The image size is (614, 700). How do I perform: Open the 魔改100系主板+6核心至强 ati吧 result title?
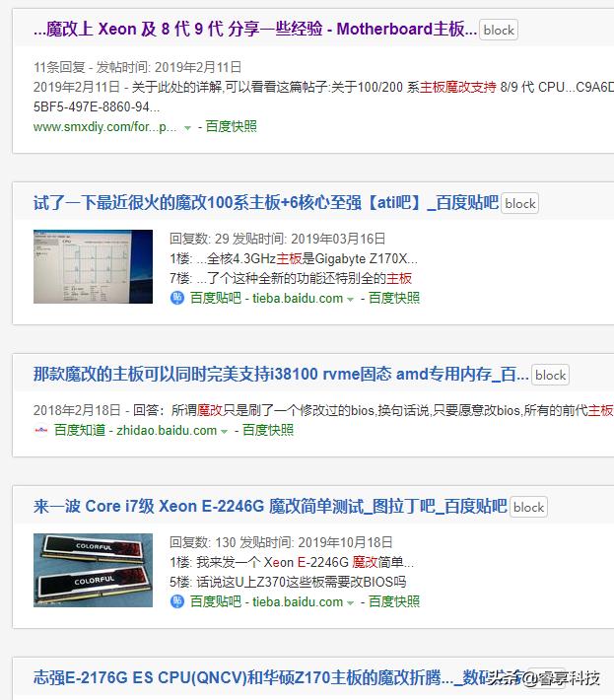point(266,203)
